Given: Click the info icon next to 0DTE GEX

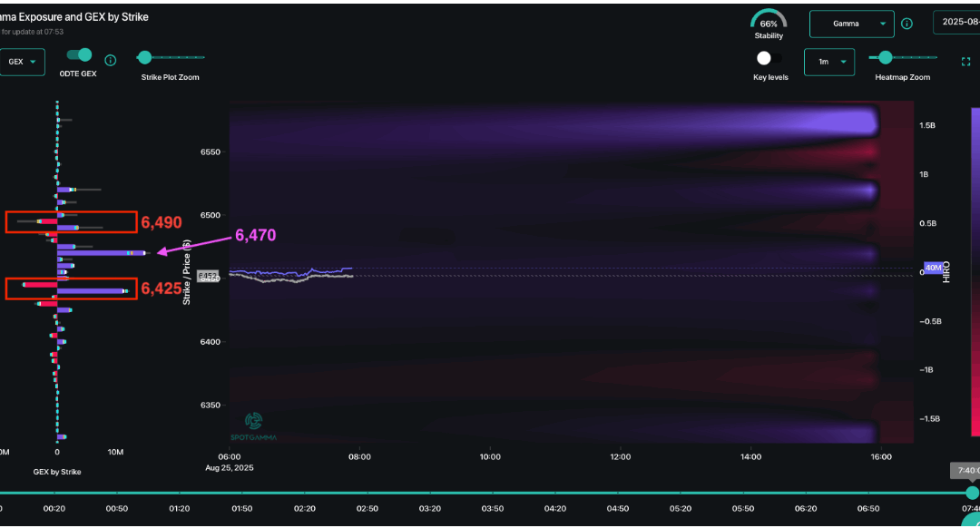Looking at the screenshot, I should (x=110, y=61).
